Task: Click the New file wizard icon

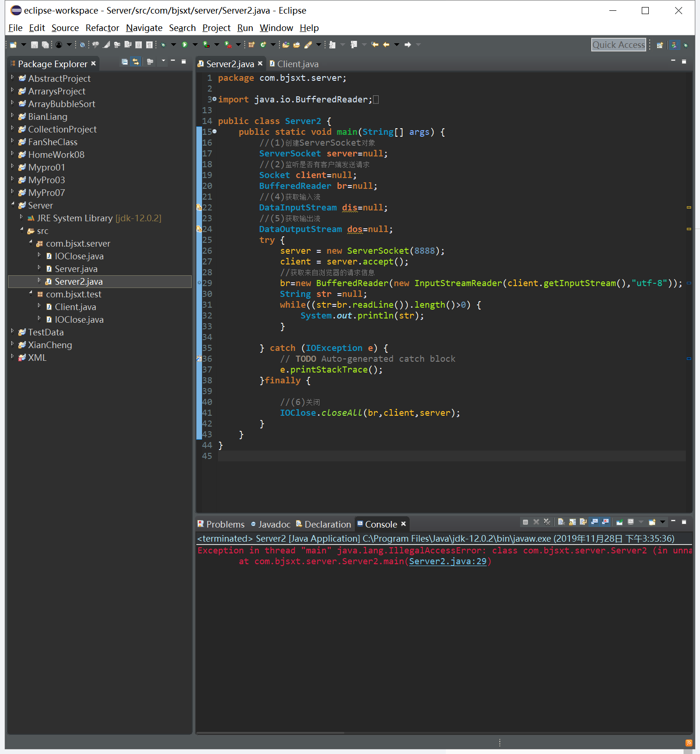Action: [x=13, y=45]
